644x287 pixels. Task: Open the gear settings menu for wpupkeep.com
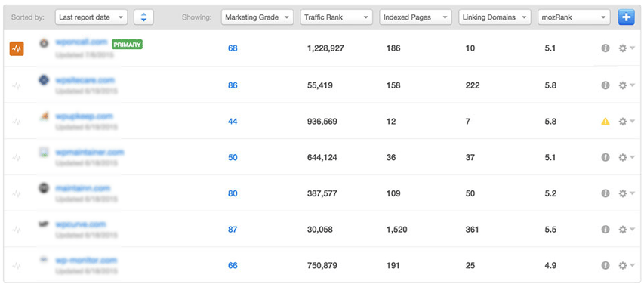[x=627, y=122]
